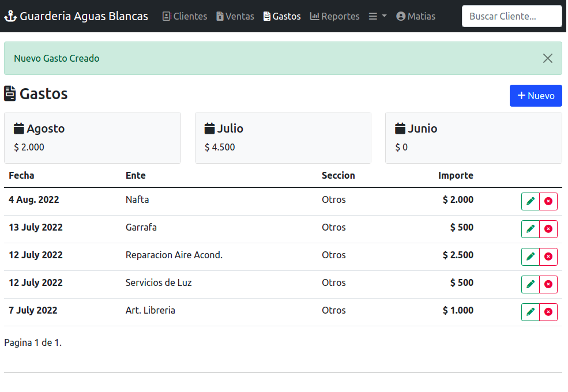
Task: Click the edit pencil for Nafta expense
Action: click(x=531, y=201)
